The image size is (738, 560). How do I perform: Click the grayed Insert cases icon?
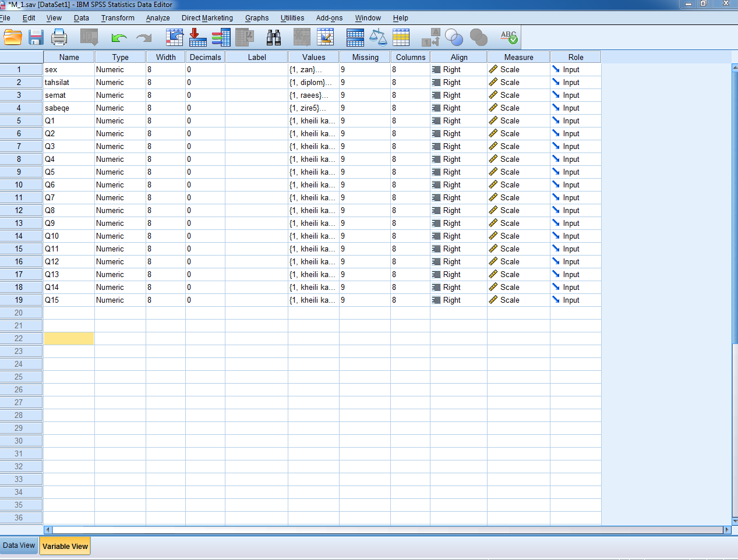pyautogui.click(x=302, y=38)
